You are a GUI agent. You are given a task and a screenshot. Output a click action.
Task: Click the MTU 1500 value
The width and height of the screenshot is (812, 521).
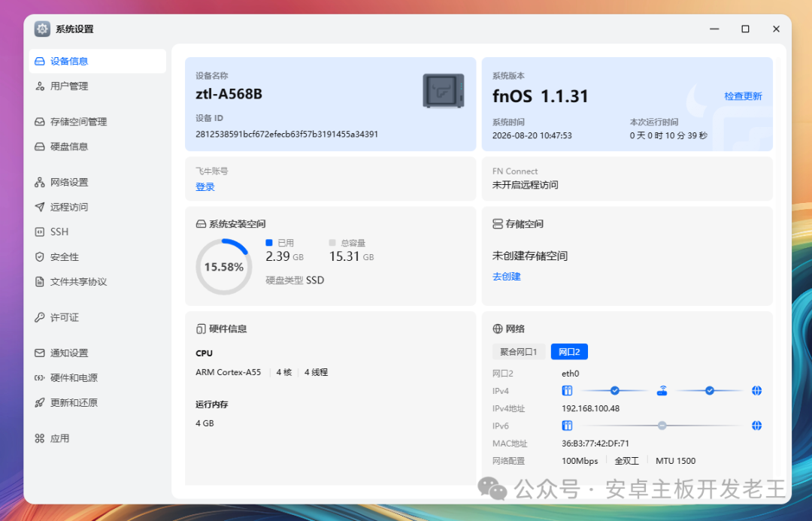pyautogui.click(x=676, y=461)
